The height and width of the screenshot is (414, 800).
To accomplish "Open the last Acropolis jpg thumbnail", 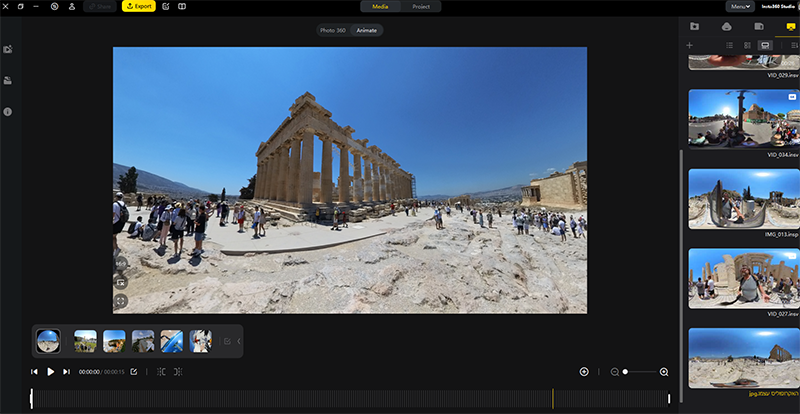I will [744, 358].
